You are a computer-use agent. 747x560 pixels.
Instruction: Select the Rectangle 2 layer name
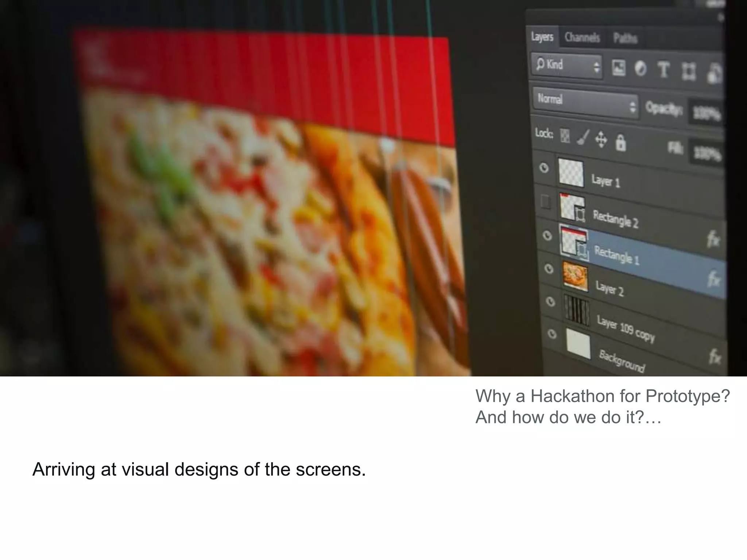(616, 219)
